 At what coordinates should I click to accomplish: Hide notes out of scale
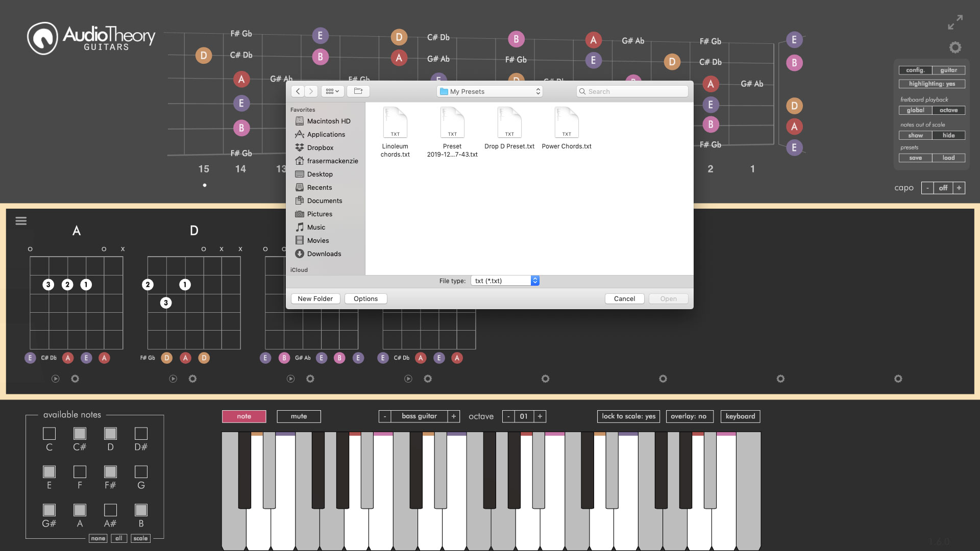(x=948, y=135)
